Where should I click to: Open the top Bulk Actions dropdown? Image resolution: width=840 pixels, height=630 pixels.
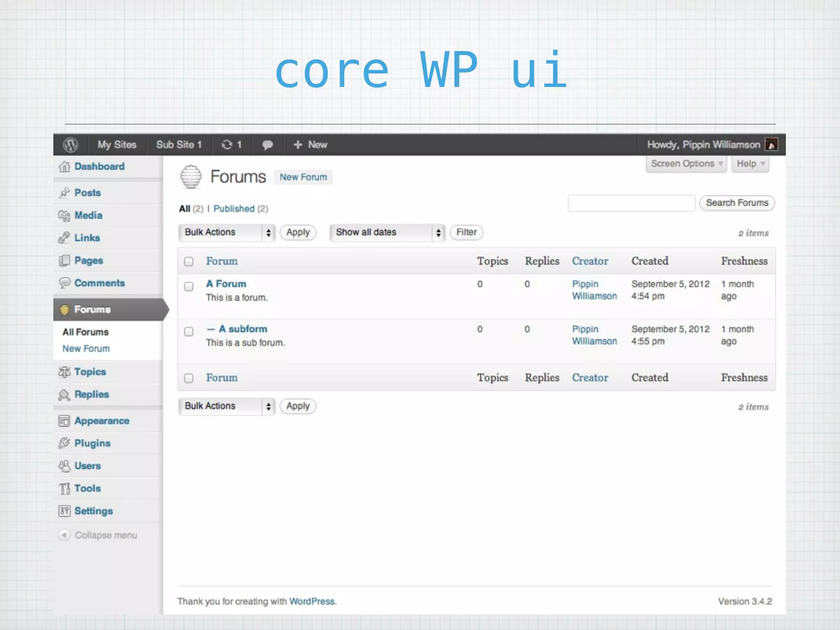(227, 233)
